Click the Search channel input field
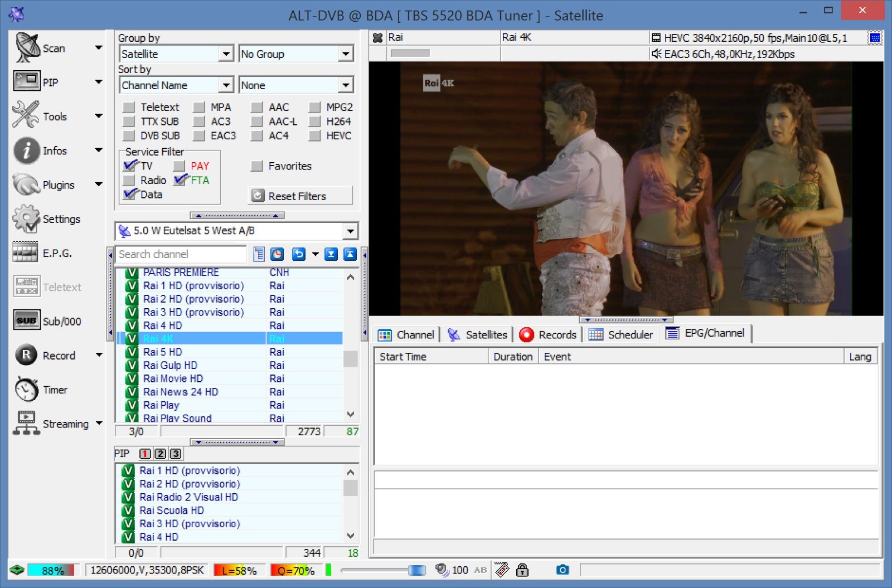This screenshot has height=588, width=892. (181, 254)
